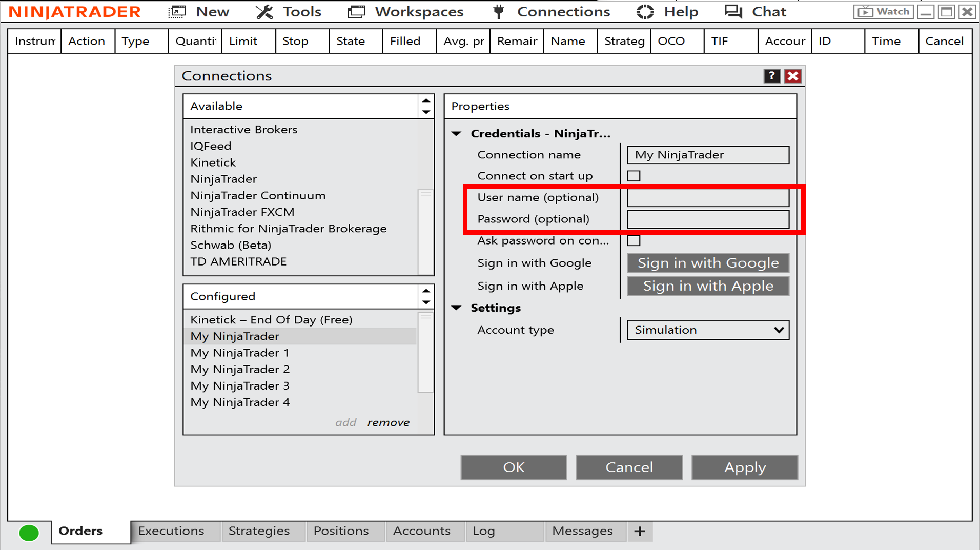Click the question mark help icon in Connections dialog
980x550 pixels.
(772, 76)
